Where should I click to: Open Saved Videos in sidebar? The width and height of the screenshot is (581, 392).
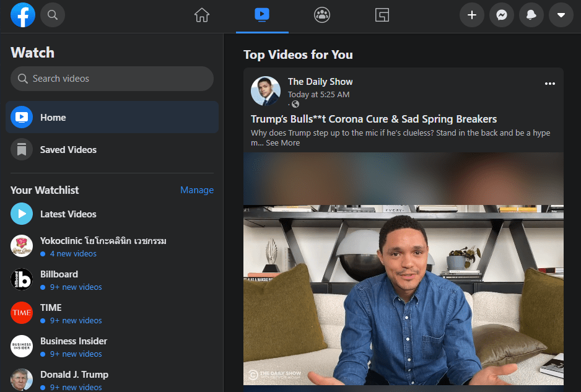(x=68, y=150)
